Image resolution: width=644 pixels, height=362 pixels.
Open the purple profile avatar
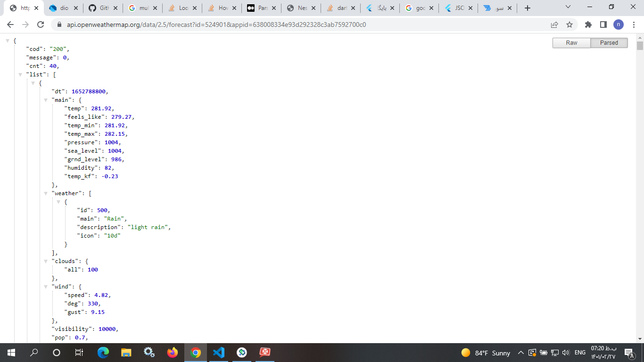click(x=618, y=25)
